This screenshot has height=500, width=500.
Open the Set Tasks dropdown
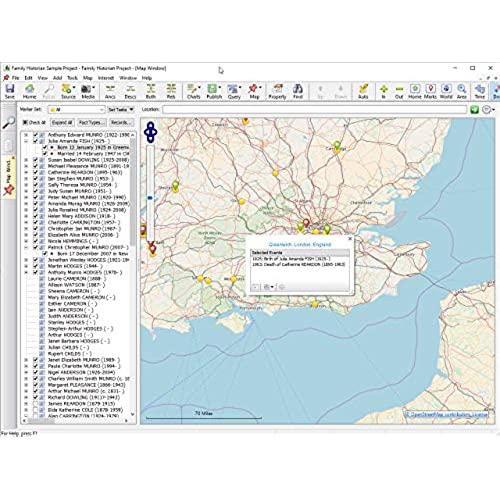121,109
